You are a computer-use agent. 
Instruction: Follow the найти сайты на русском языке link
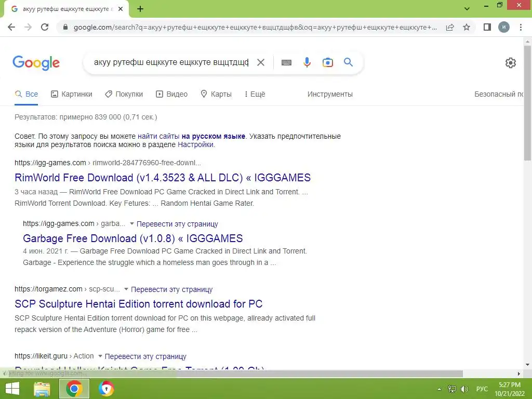tap(191, 136)
